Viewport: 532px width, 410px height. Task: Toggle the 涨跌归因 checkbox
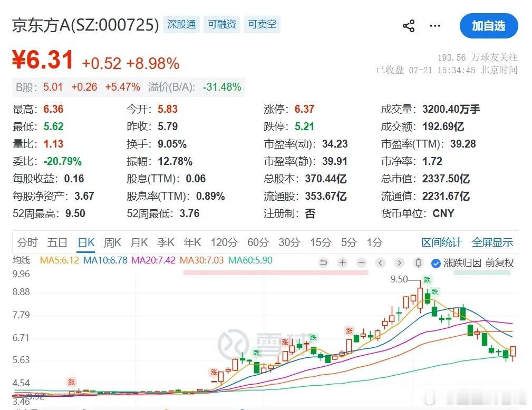tap(436, 263)
